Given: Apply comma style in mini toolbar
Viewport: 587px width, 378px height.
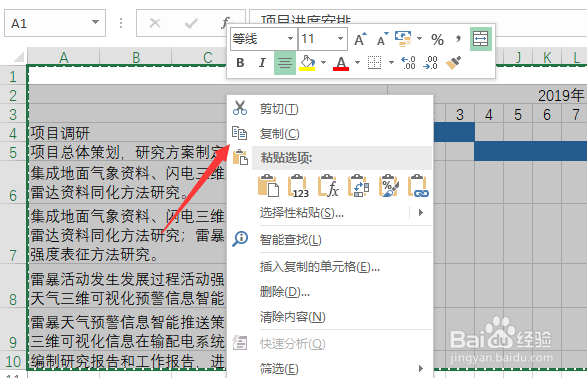Looking at the screenshot, I should tap(458, 39).
